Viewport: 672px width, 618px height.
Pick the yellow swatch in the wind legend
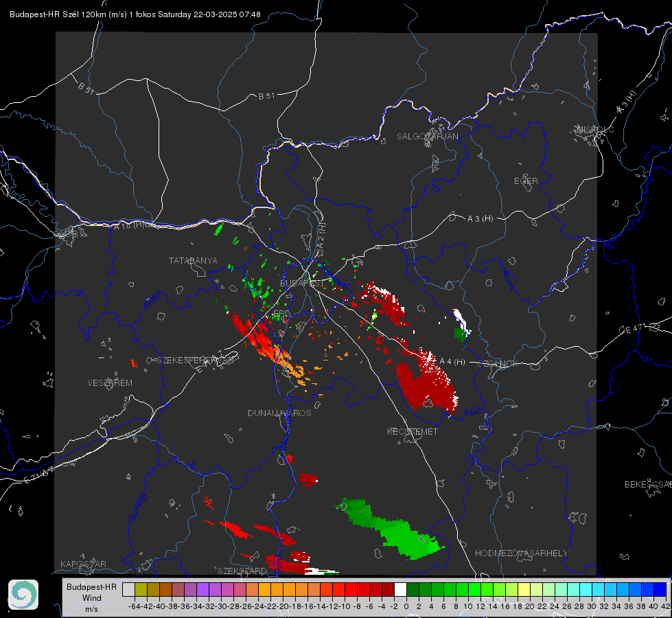tap(524, 590)
